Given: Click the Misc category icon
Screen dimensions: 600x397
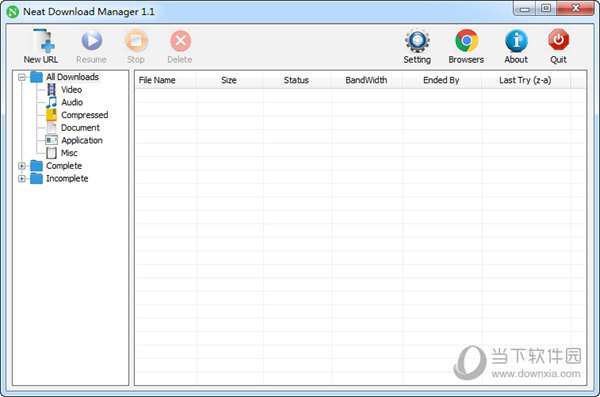Looking at the screenshot, I should [51, 153].
